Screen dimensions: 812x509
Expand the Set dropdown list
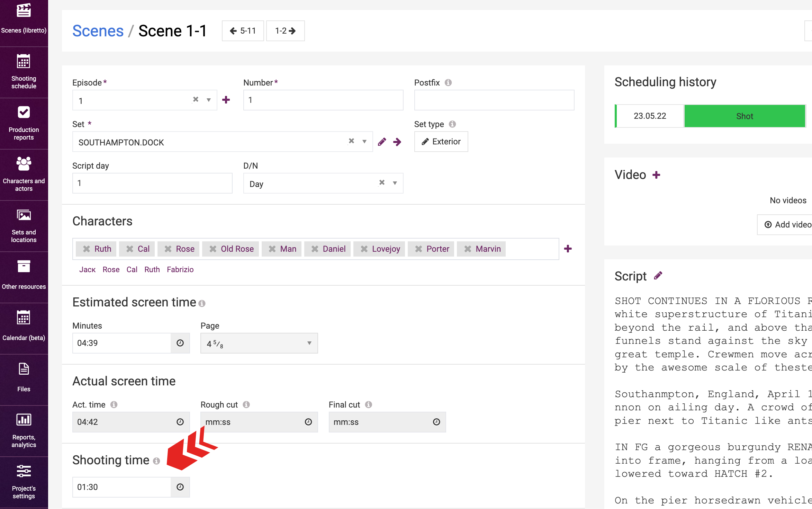[x=364, y=142]
